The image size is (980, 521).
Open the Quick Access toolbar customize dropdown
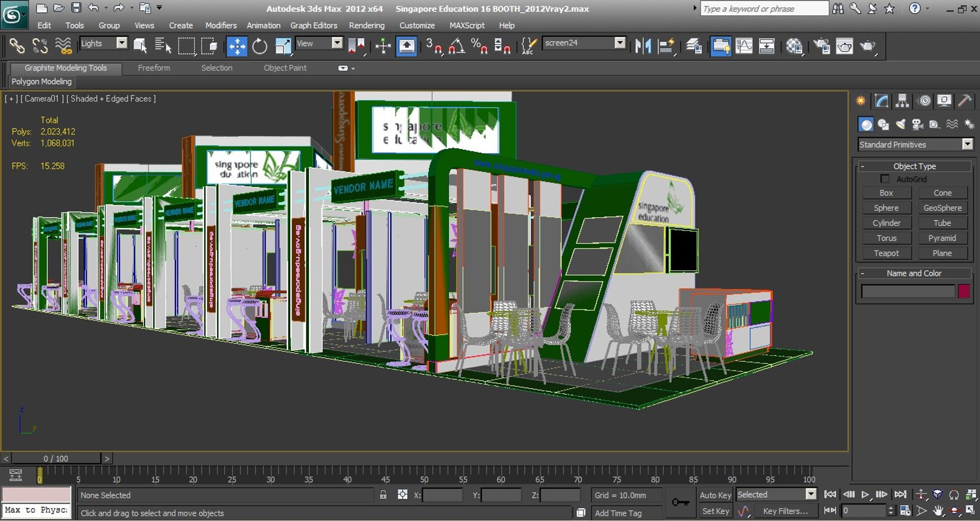click(x=159, y=8)
